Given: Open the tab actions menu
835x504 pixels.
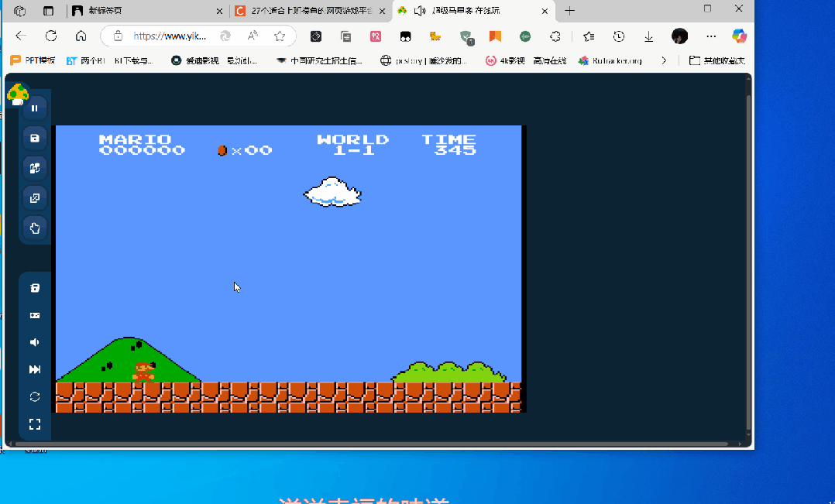Looking at the screenshot, I should coord(49,11).
